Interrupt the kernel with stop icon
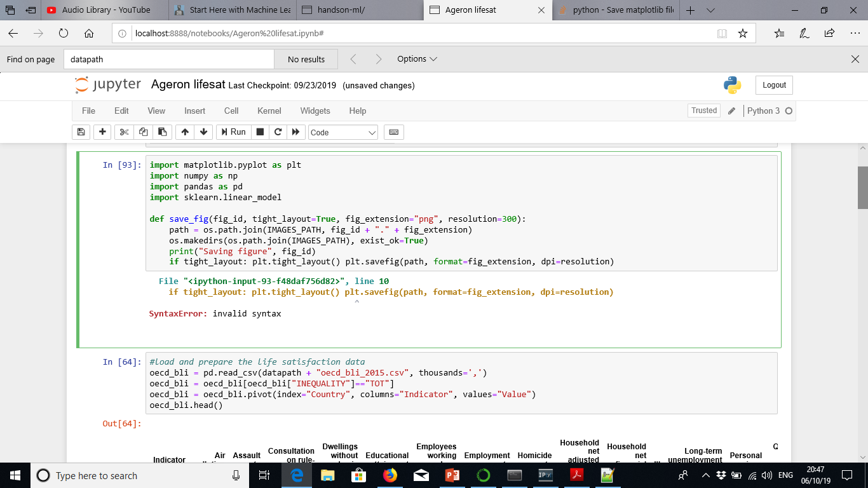 coord(261,132)
